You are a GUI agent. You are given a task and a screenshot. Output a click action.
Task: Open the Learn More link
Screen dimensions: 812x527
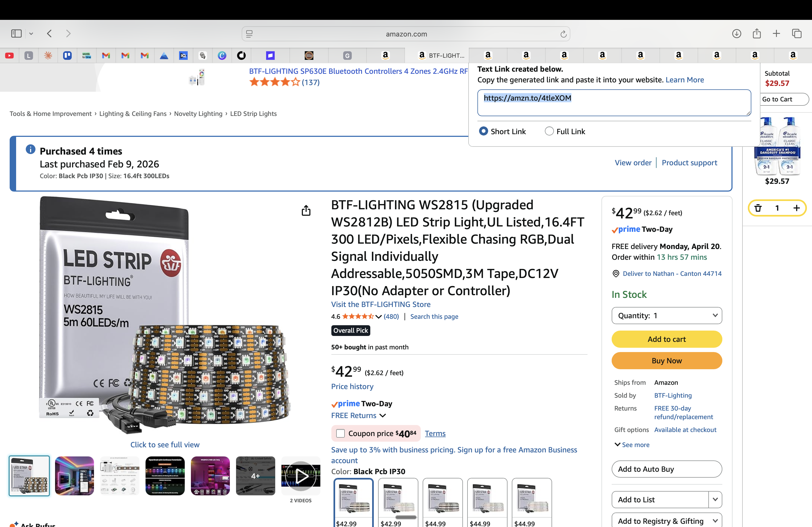(x=684, y=80)
